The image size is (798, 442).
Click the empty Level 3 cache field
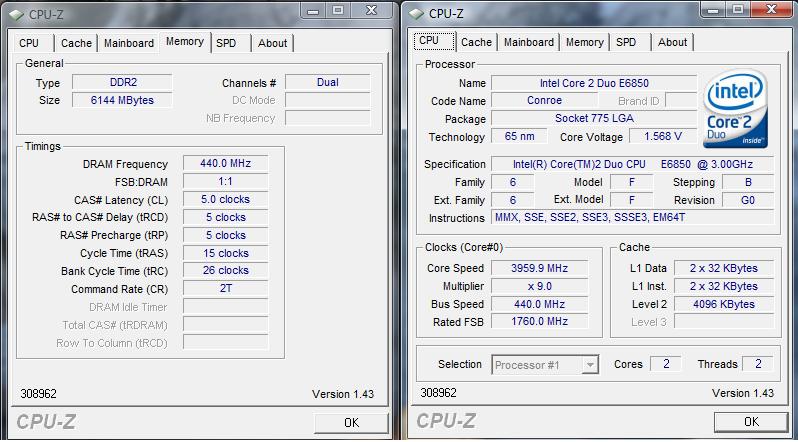pyautogui.click(x=724, y=321)
